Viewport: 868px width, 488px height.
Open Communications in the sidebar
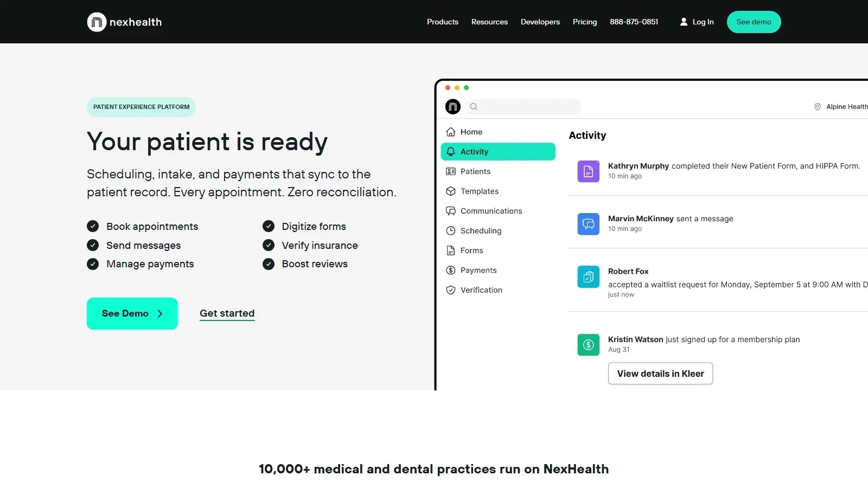[498, 211]
